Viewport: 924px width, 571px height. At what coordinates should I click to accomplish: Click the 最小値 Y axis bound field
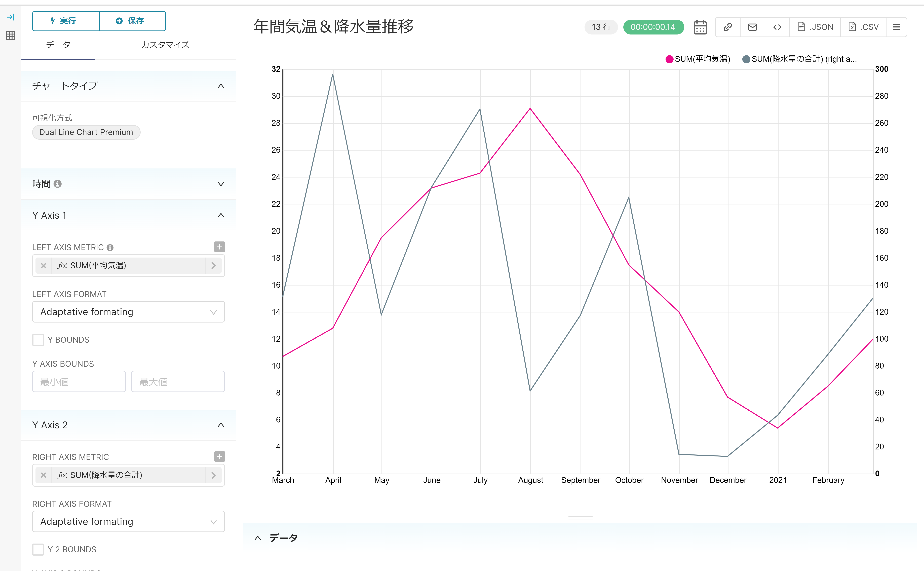click(x=79, y=382)
